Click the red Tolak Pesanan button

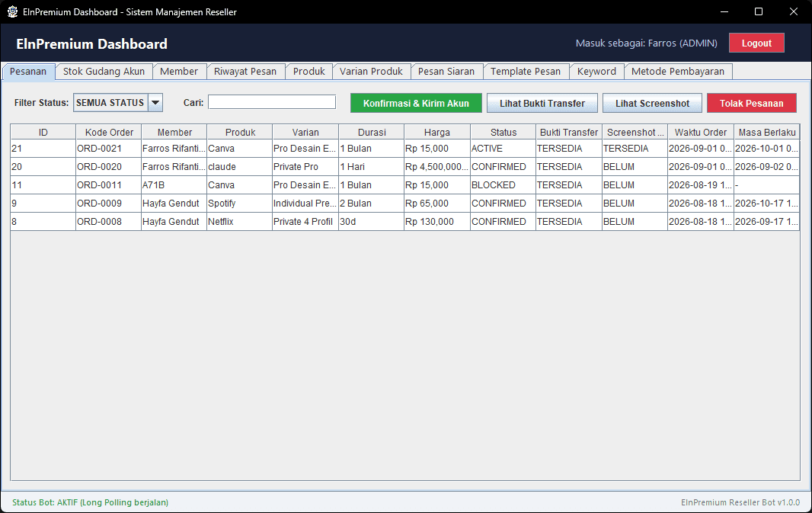click(751, 103)
